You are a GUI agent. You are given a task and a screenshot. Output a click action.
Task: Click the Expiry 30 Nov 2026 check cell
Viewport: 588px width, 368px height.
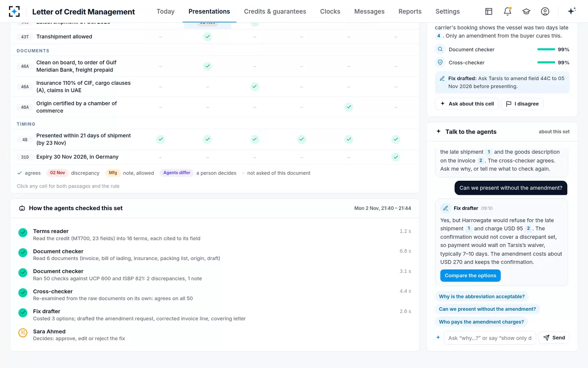click(396, 157)
